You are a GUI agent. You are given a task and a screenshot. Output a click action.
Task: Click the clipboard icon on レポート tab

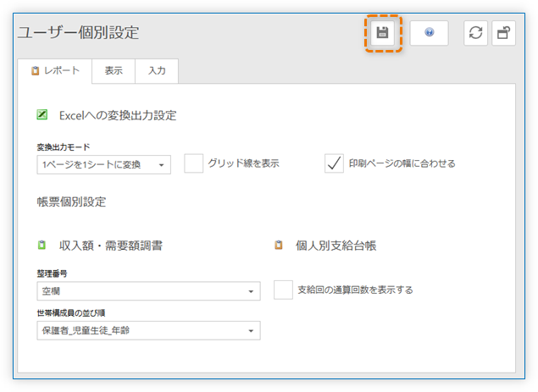click(x=35, y=70)
